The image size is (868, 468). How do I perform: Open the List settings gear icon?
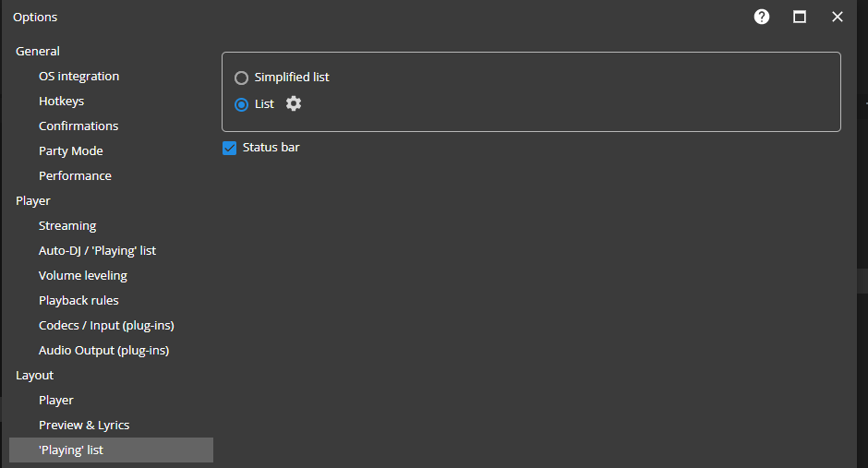[294, 103]
